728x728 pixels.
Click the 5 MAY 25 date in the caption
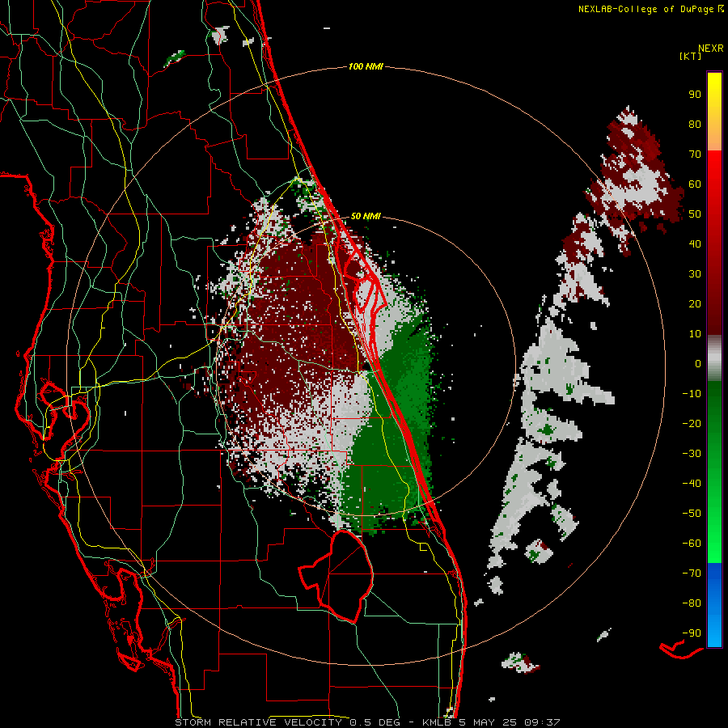click(x=489, y=722)
